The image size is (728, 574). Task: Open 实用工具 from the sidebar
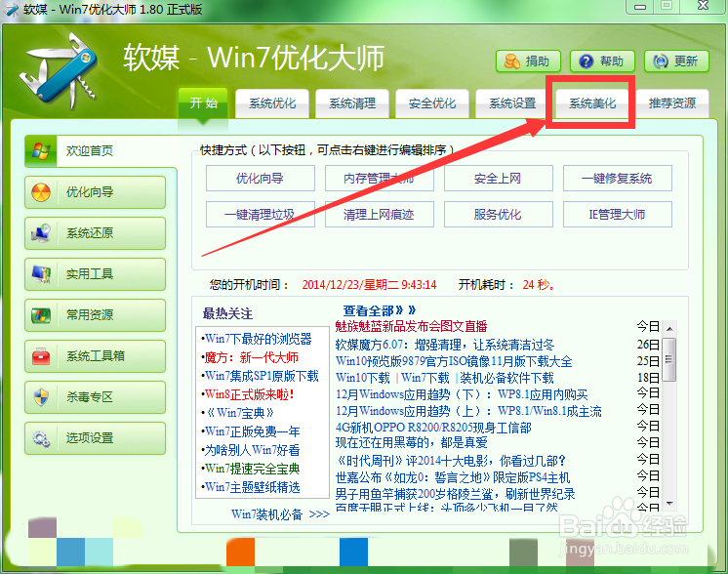point(96,274)
